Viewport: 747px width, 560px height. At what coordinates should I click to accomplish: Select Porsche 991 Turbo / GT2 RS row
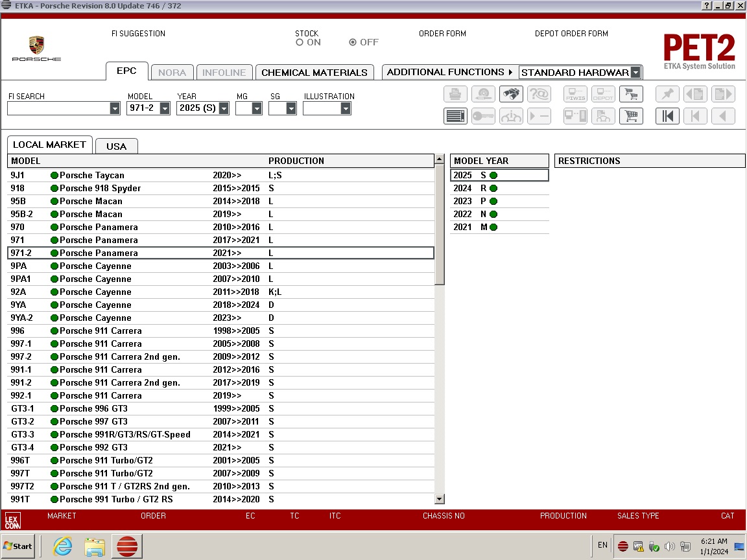pos(220,499)
